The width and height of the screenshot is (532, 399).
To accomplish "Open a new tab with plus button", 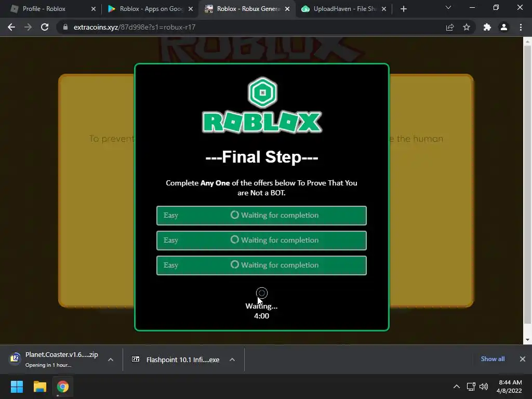I will (x=403, y=9).
